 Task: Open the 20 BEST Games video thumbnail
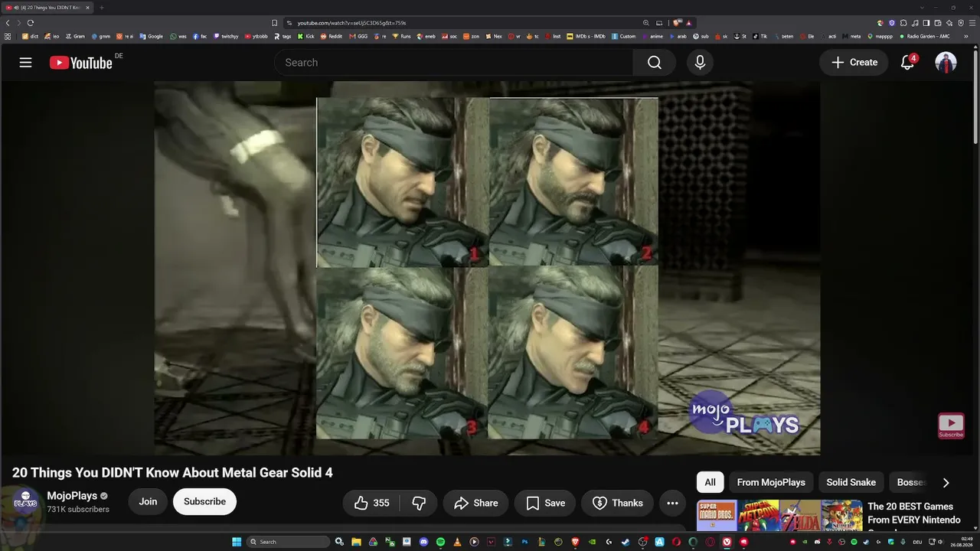779,515
